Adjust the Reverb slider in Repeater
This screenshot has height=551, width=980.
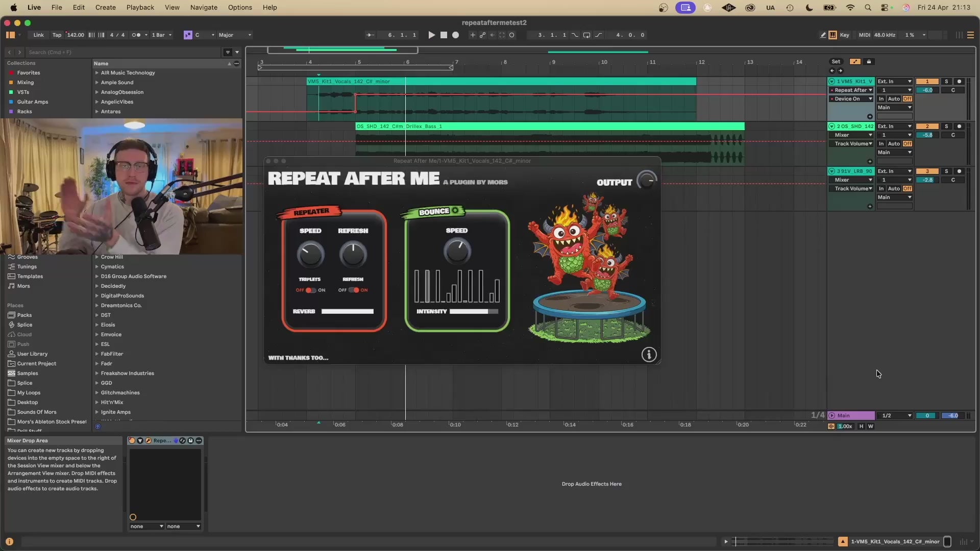[x=348, y=311]
